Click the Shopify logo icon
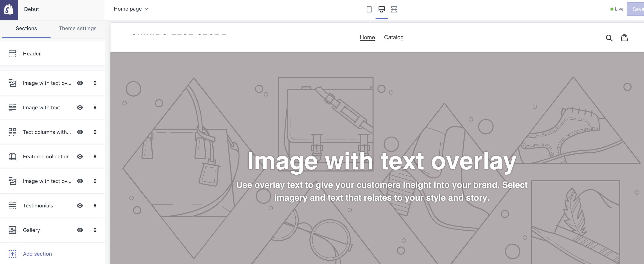 [8, 9]
